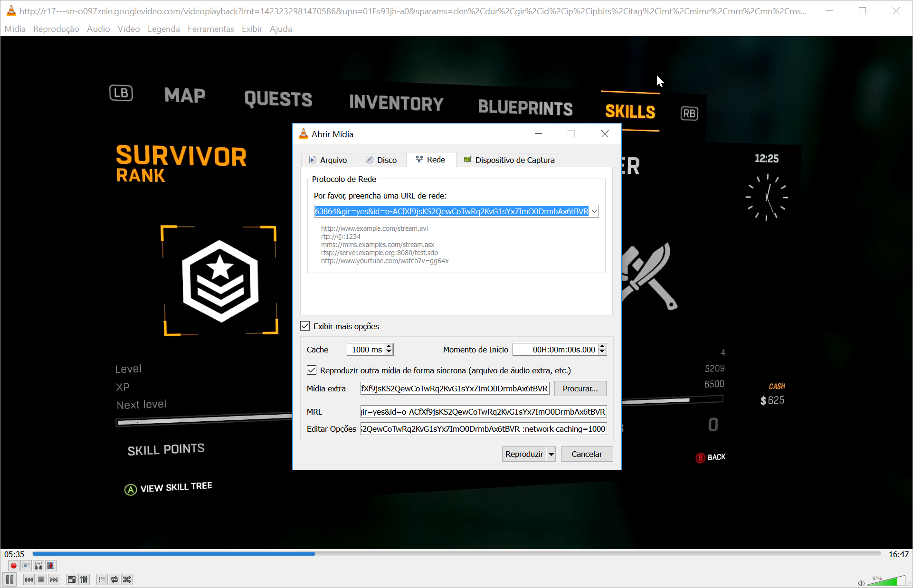Close the Abrir Mídia dialog

pyautogui.click(x=605, y=134)
